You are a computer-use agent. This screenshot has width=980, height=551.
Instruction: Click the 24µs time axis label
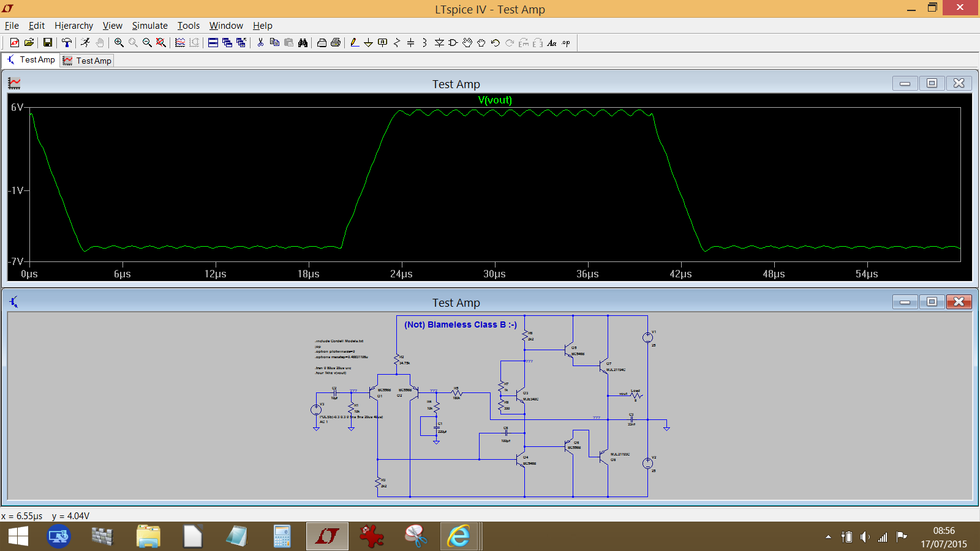[401, 274]
